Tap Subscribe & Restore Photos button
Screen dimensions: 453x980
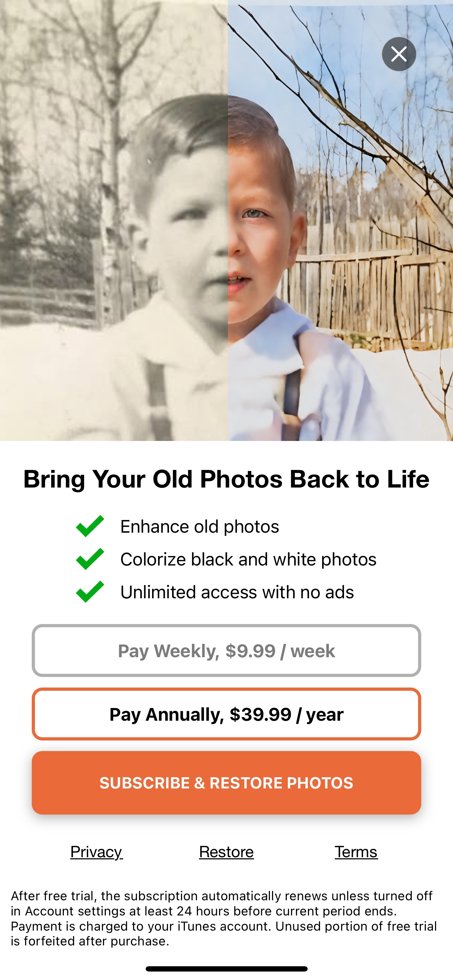click(226, 783)
